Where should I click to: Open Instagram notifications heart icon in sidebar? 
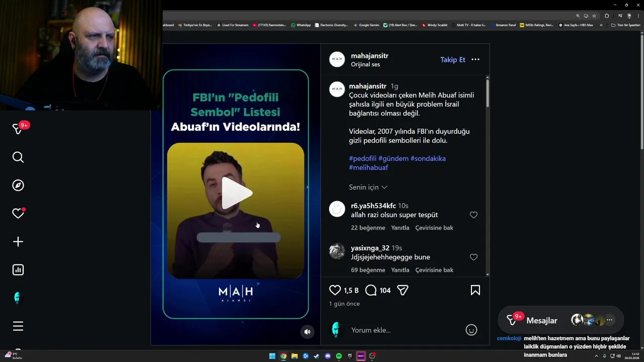[18, 213]
